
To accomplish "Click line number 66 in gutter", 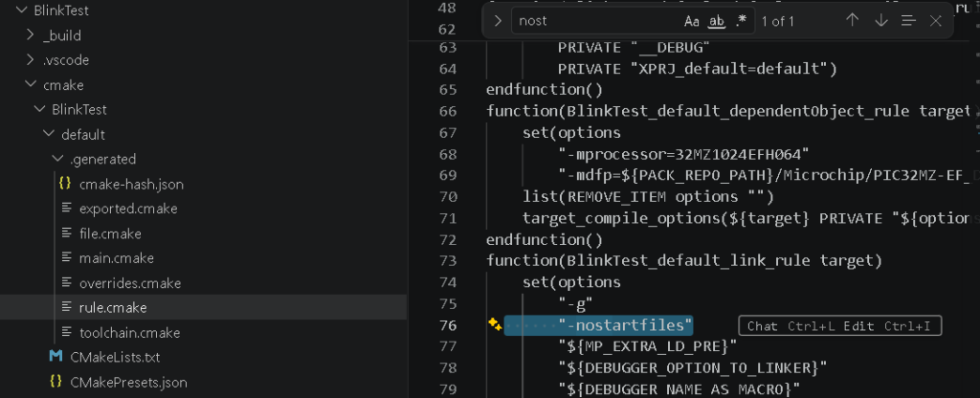I will coord(448,111).
